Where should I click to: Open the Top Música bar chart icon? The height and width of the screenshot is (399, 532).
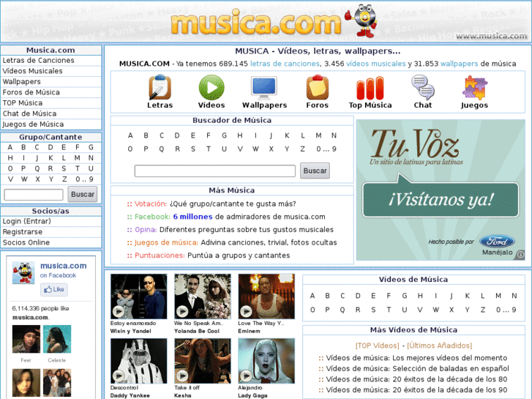(370, 88)
